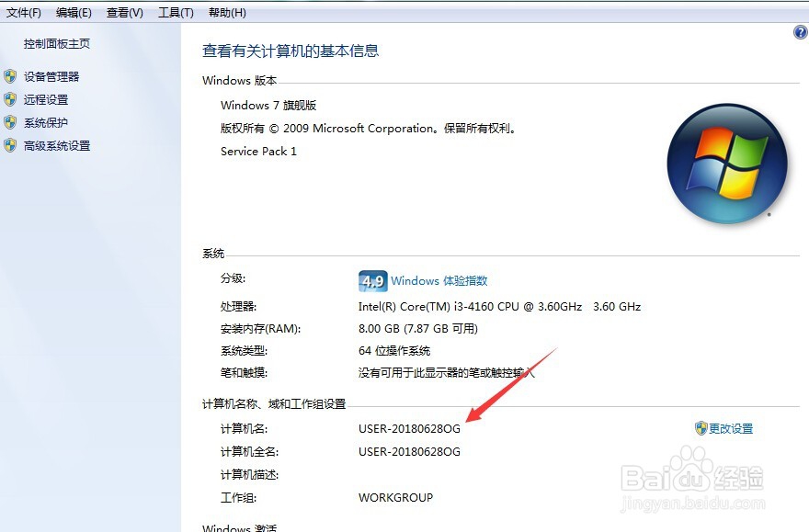809x532 pixels.
Task: Click the blue help question-mark icon
Action: 800,32
